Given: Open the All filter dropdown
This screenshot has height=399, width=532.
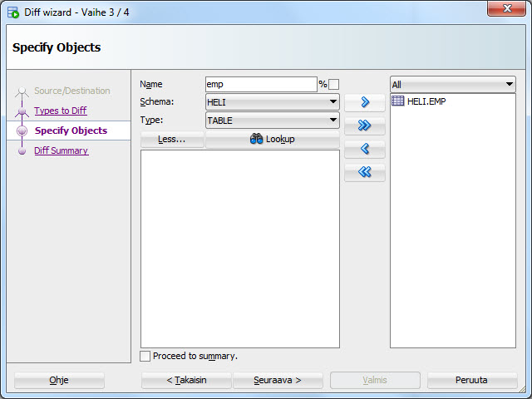Looking at the screenshot, I should tap(453, 85).
